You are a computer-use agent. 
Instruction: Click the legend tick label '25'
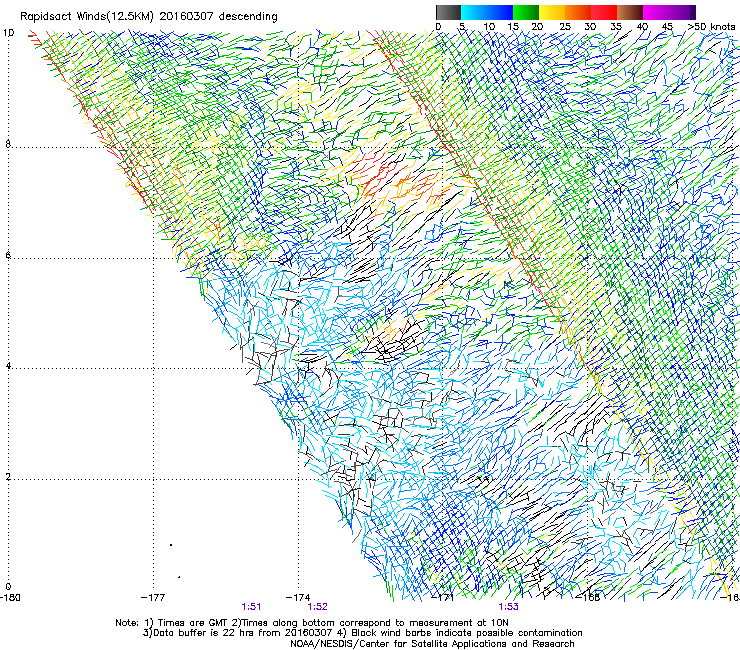coord(564,27)
